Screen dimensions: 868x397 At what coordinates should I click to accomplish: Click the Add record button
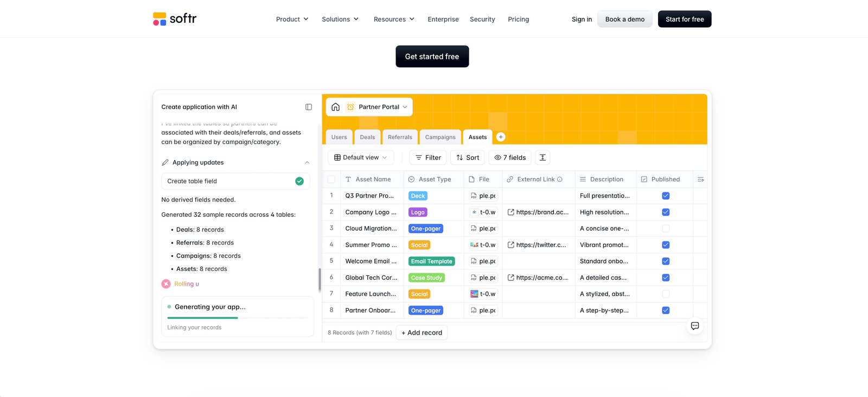[x=422, y=332]
